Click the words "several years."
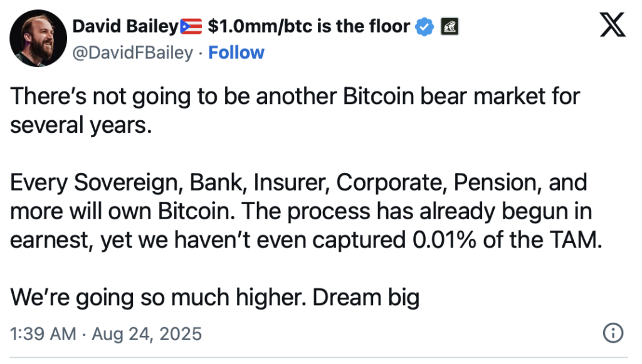The width and height of the screenshot is (642, 364). (x=81, y=125)
